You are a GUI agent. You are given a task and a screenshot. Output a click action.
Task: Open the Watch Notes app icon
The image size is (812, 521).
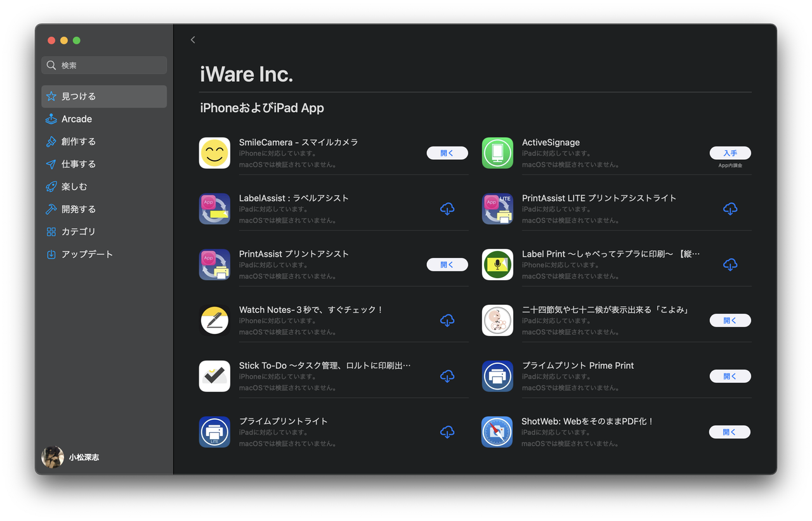click(214, 320)
